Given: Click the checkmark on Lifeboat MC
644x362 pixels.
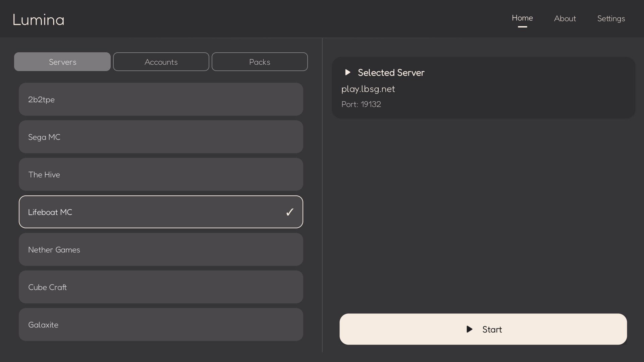Looking at the screenshot, I should pos(290,212).
